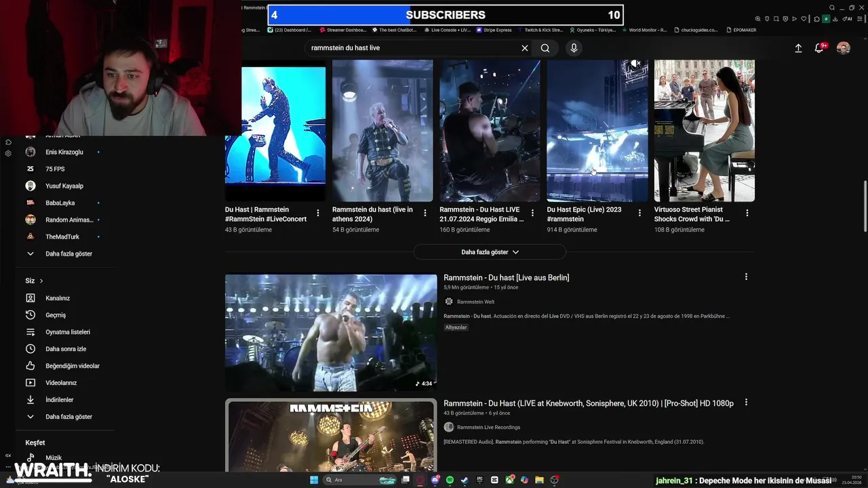Click the search magnifier button
This screenshot has width=868, height=488.
pos(545,48)
